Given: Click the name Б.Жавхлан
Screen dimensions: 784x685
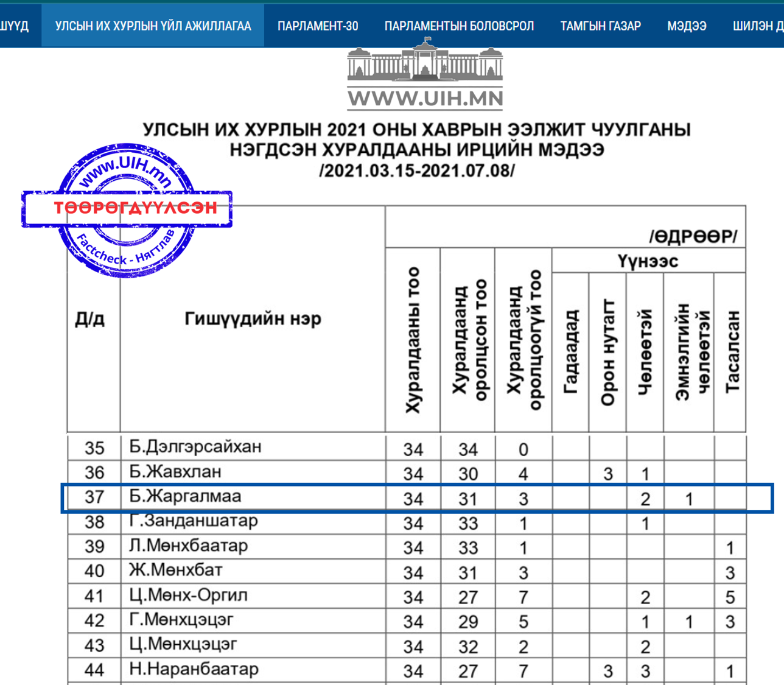Looking at the screenshot, I should coord(175,471).
